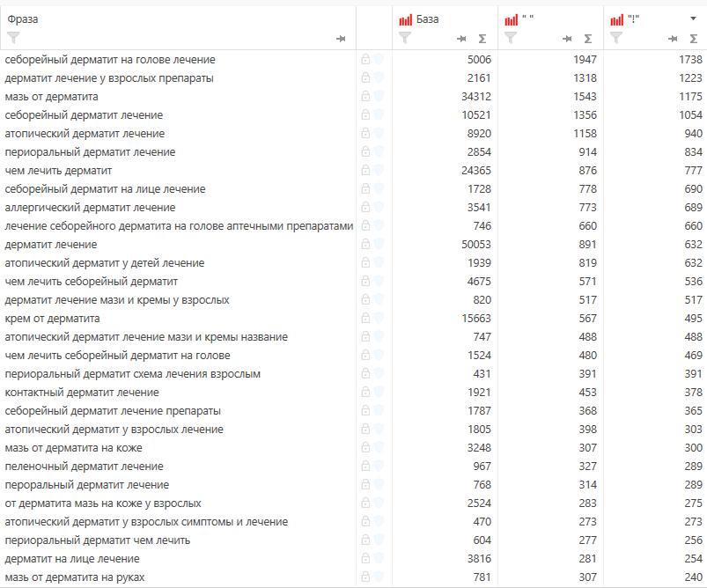707x588 pixels.
Task: Click the sum icon in the "!" column
Action: pyautogui.click(x=693, y=39)
